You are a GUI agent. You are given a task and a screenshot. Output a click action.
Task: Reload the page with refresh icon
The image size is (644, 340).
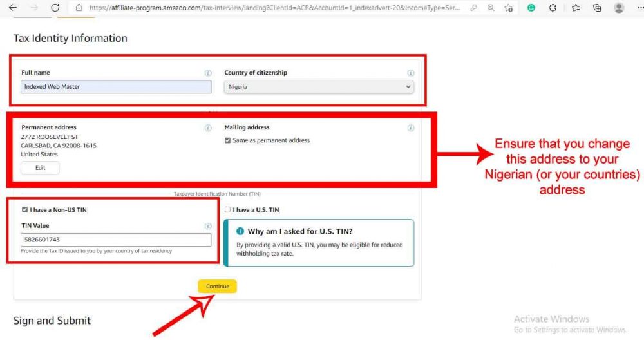click(55, 7)
